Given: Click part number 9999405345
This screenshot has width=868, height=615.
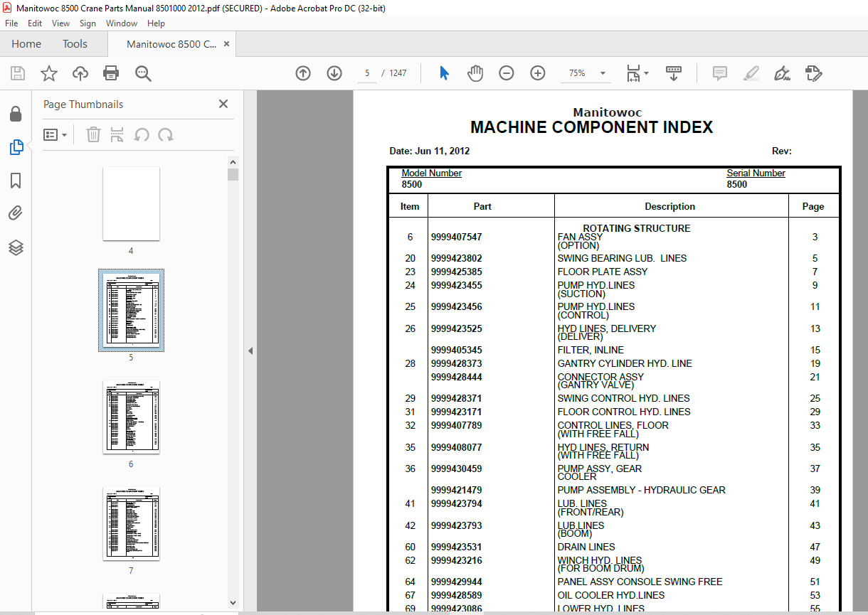Looking at the screenshot, I should (x=456, y=350).
